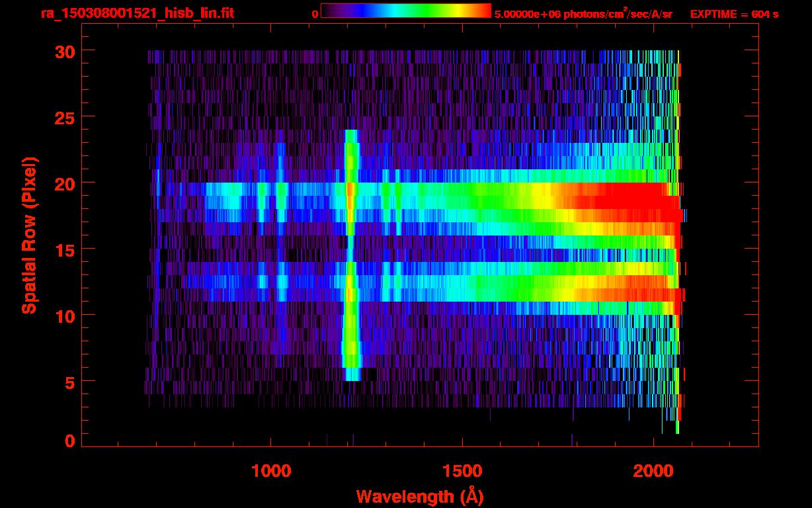Click the 5.00000e+06 photons/cm²/sec/Å/sr label
Screen dimensions: 812x508
pyautogui.click(x=583, y=13)
